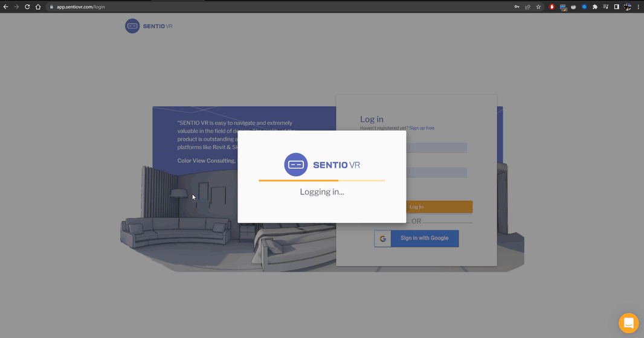The width and height of the screenshot is (644, 338).
Task: Open the Chrome profile avatar
Action: 627,7
